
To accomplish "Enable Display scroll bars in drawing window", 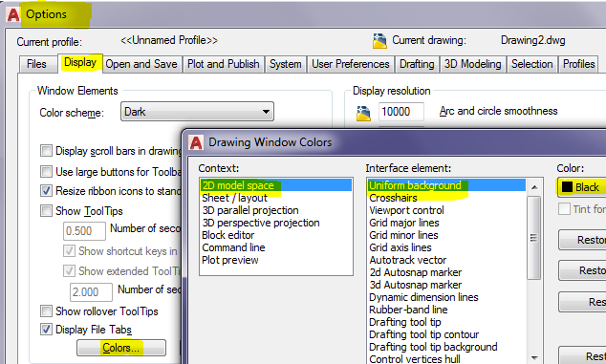I will [x=47, y=150].
